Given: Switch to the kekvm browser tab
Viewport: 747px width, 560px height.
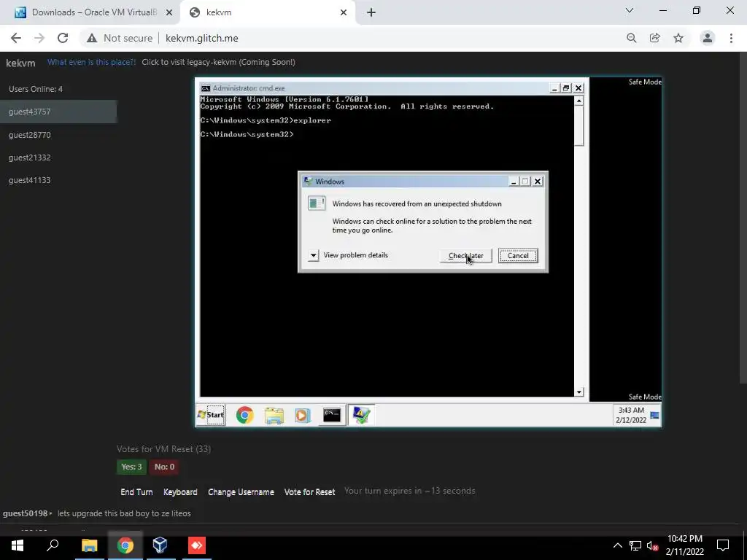Looking at the screenshot, I should 267,12.
